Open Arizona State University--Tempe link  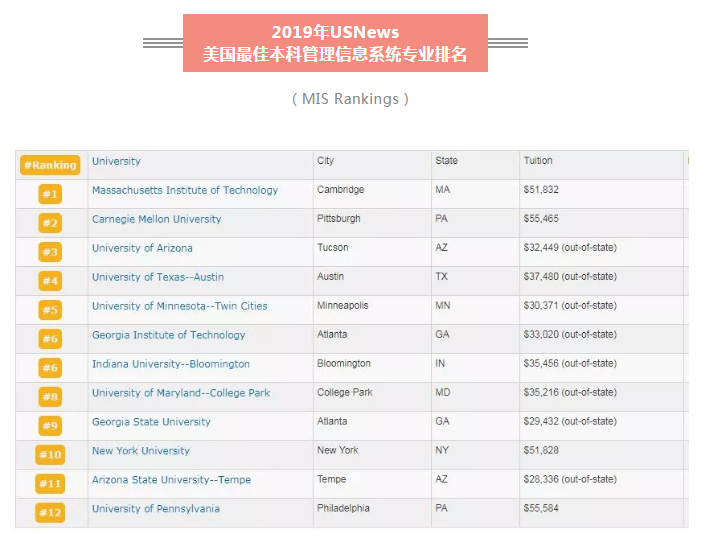(x=171, y=480)
